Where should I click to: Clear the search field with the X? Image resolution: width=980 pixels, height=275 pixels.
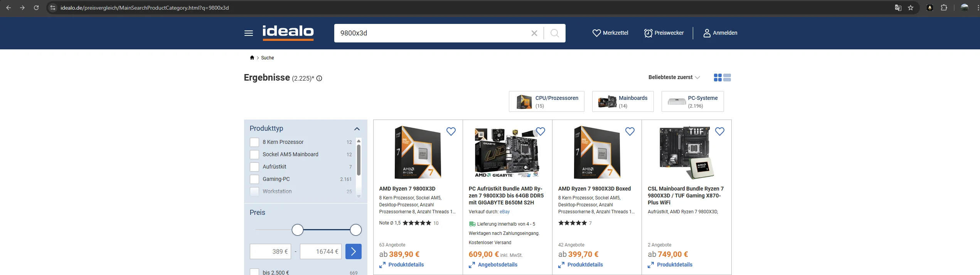coord(534,33)
